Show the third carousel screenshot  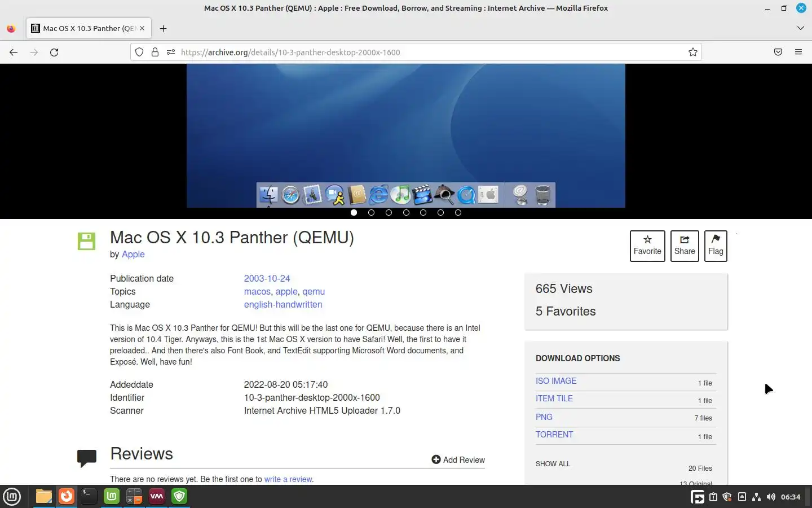tap(389, 213)
